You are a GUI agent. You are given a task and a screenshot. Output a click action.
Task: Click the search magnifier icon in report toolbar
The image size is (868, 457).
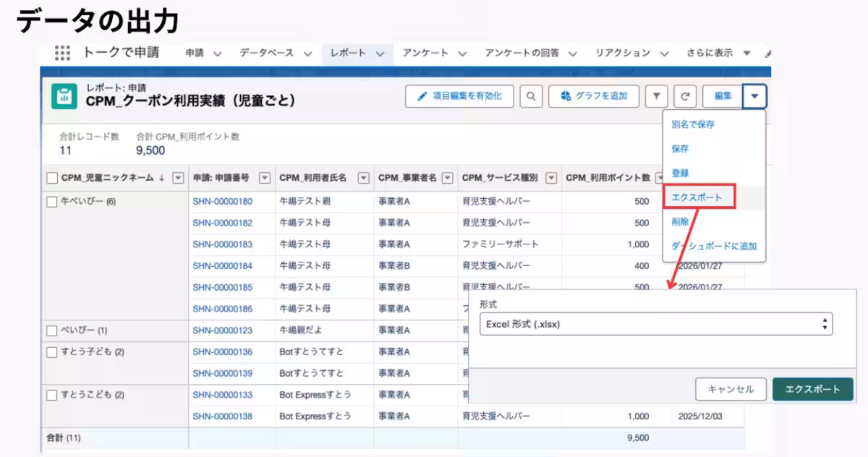pyautogui.click(x=531, y=96)
